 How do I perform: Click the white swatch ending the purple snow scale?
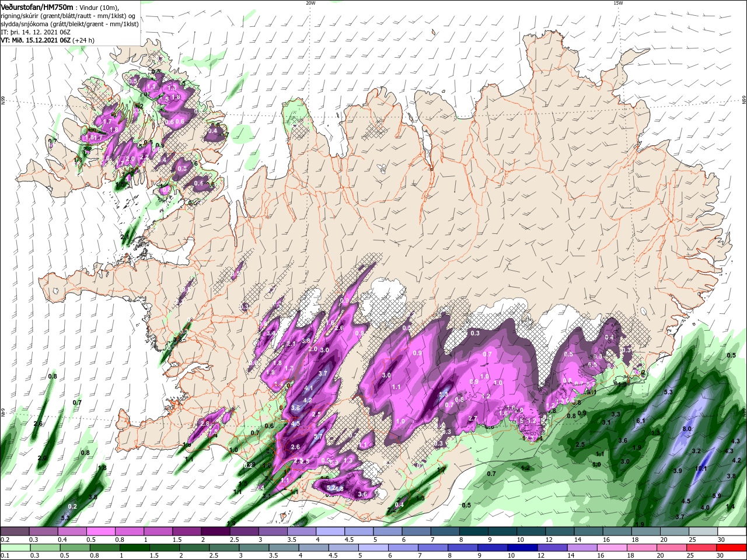[x=732, y=531]
